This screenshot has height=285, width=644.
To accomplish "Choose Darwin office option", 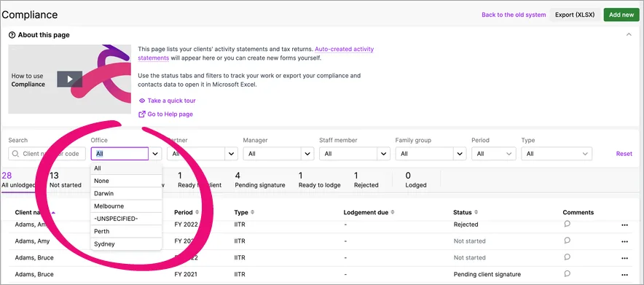I will point(127,193).
